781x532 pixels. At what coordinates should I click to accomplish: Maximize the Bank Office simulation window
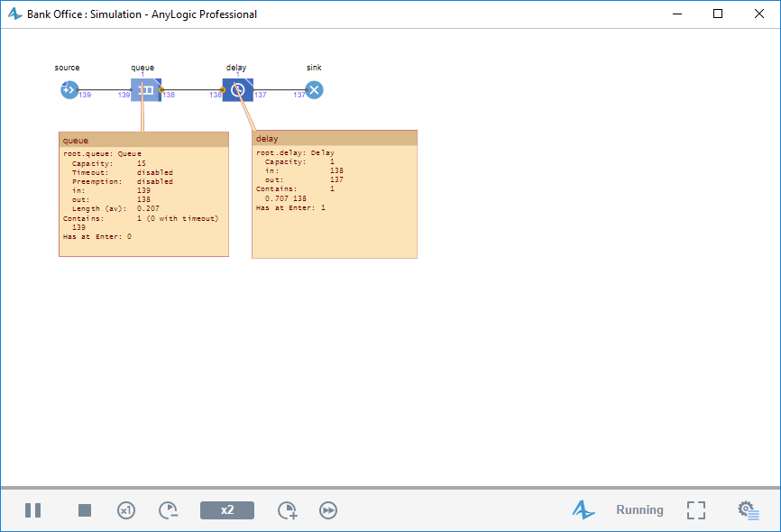[718, 14]
